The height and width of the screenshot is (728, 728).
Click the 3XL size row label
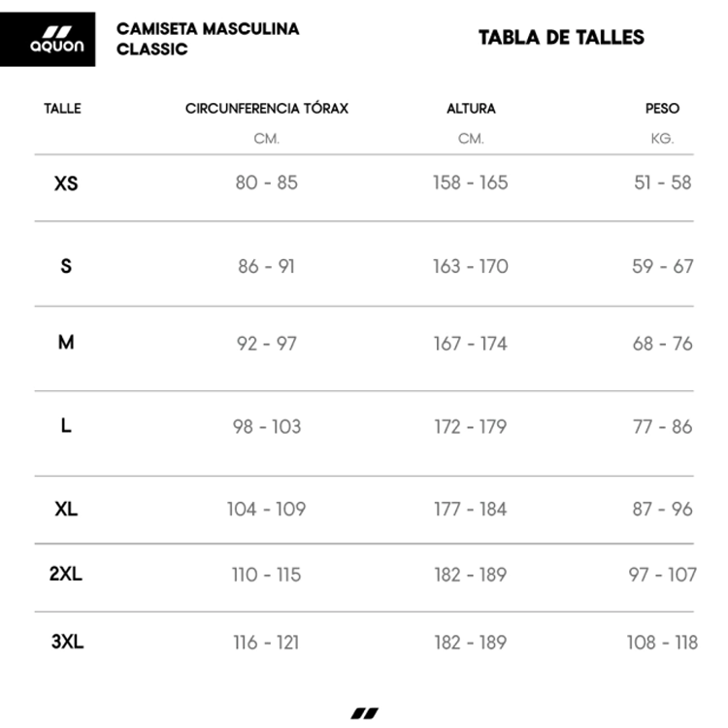[67, 642]
